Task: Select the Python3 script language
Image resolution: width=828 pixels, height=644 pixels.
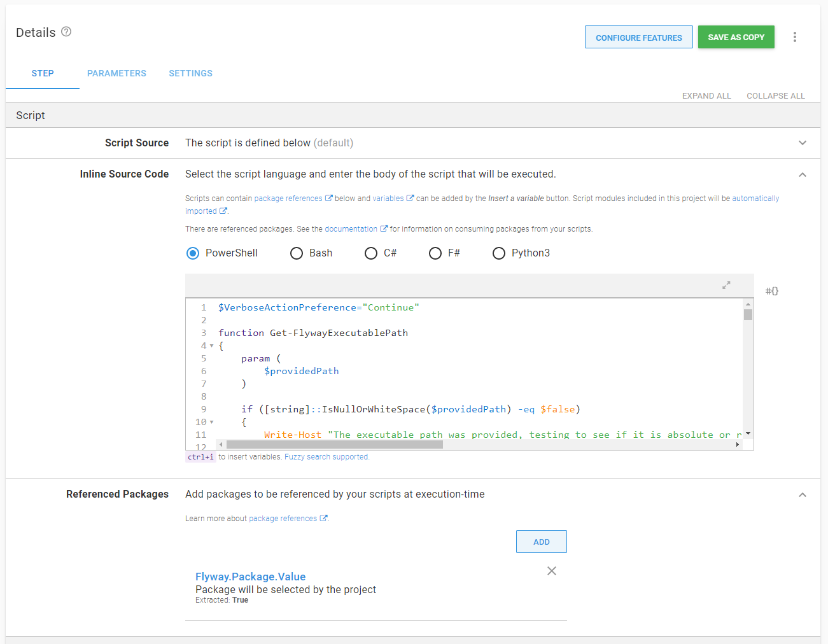Action: 499,253
